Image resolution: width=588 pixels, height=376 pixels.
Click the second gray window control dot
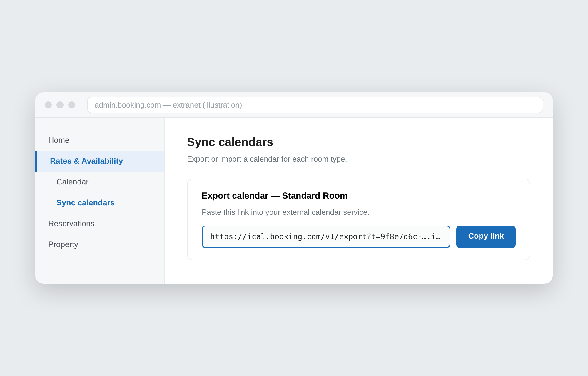pos(60,105)
